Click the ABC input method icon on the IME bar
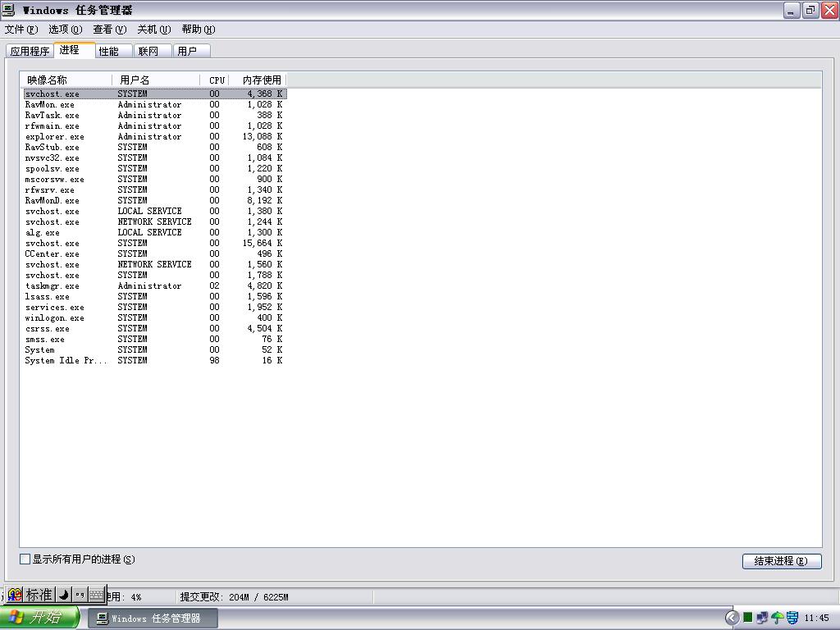This screenshot has height=630, width=840. [15, 595]
